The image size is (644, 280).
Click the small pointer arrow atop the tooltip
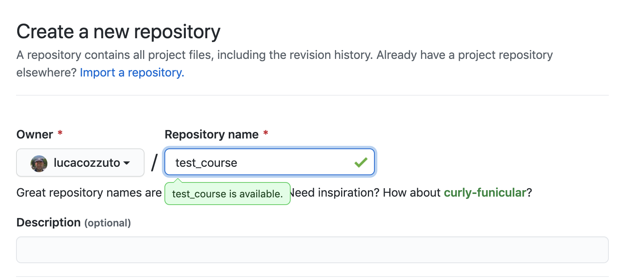click(178, 181)
